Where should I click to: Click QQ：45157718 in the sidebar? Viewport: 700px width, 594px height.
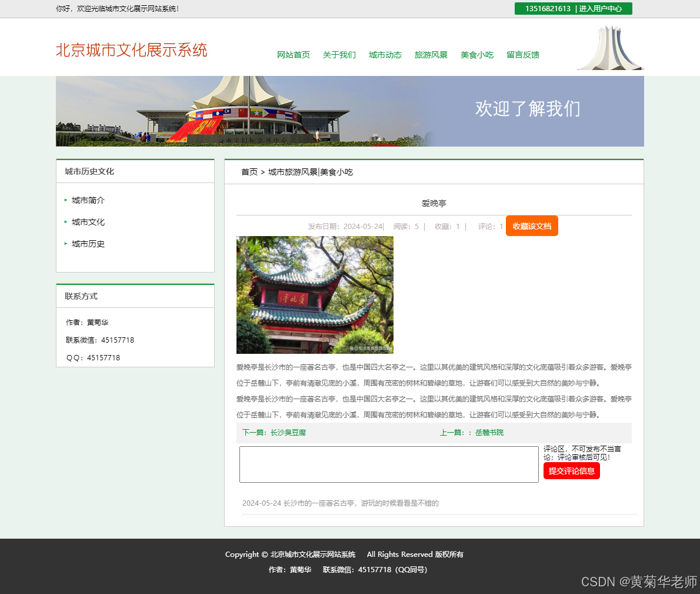pyautogui.click(x=93, y=358)
